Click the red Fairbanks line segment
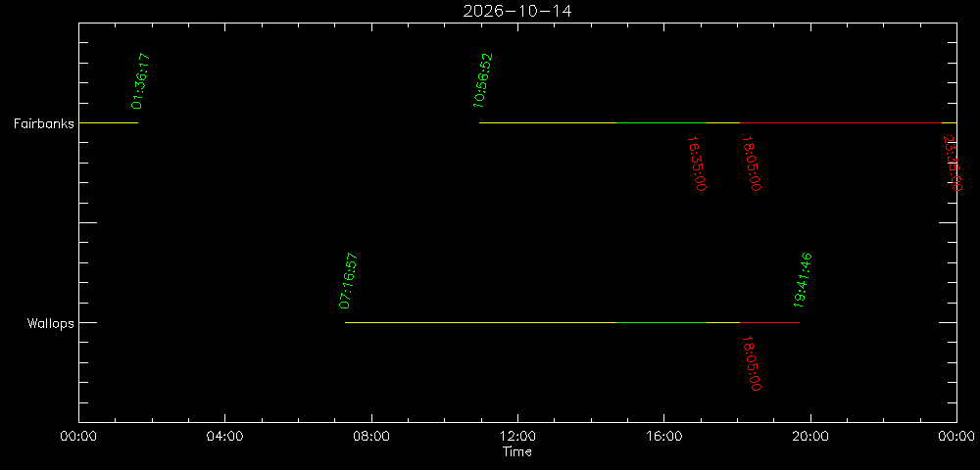Screen dimensions: 980x470 point(841,123)
